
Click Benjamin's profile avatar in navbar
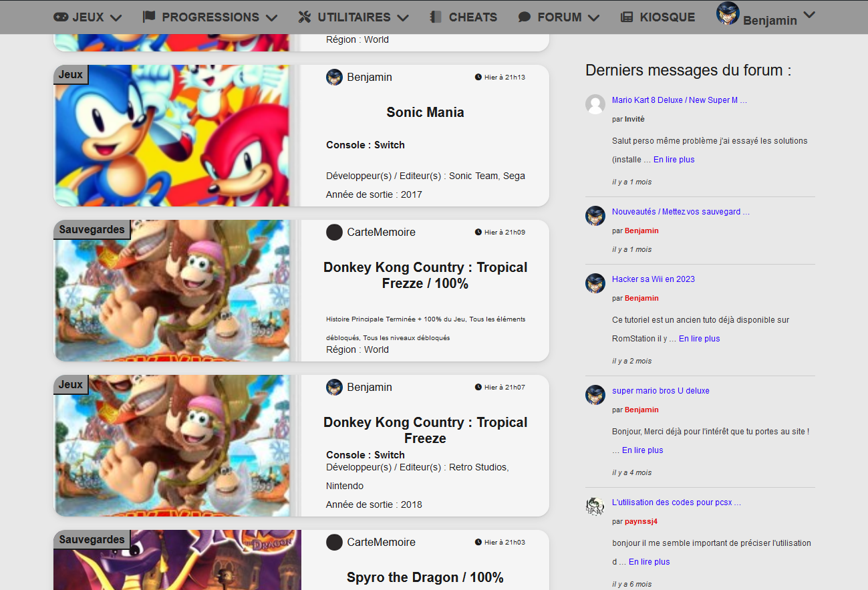point(727,14)
